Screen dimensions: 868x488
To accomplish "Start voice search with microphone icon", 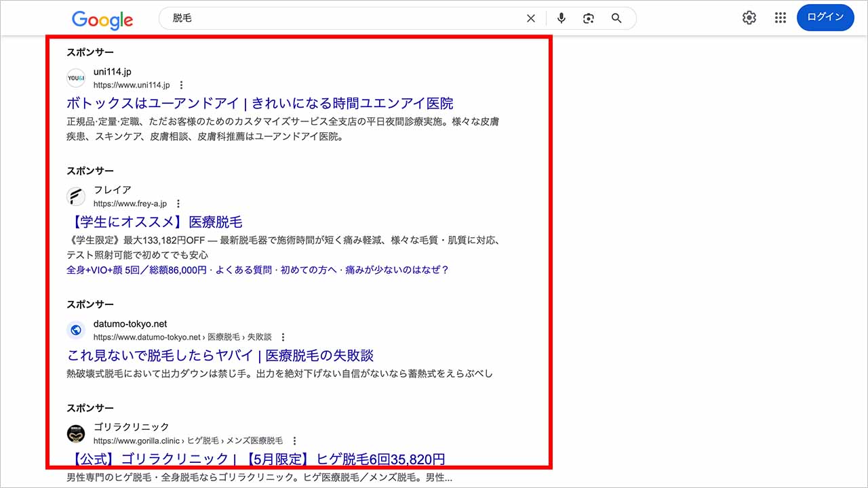I will click(x=561, y=18).
